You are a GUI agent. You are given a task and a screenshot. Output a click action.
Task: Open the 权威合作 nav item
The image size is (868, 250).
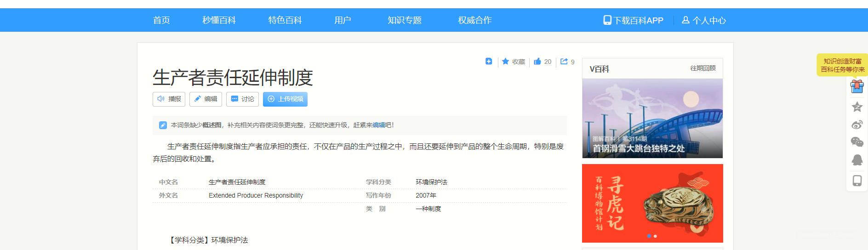pos(475,20)
